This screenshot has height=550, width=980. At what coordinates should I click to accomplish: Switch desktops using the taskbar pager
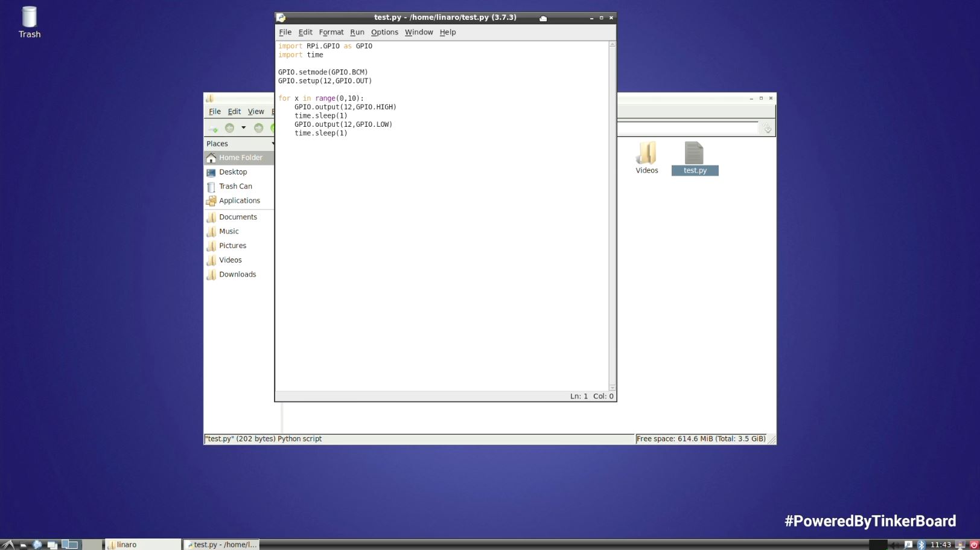point(70,545)
